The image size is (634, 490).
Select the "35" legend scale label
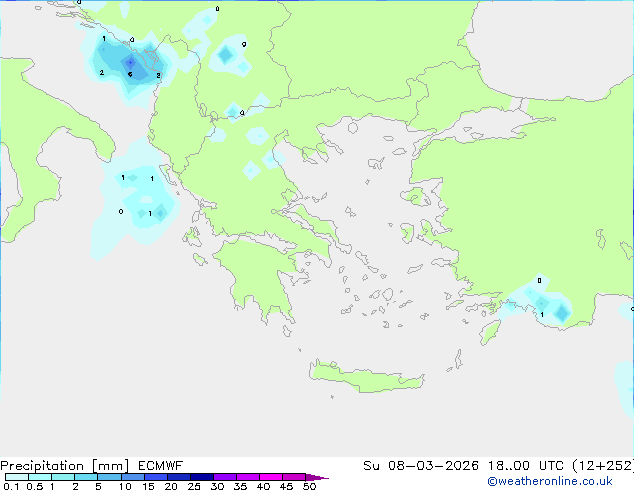240,486
